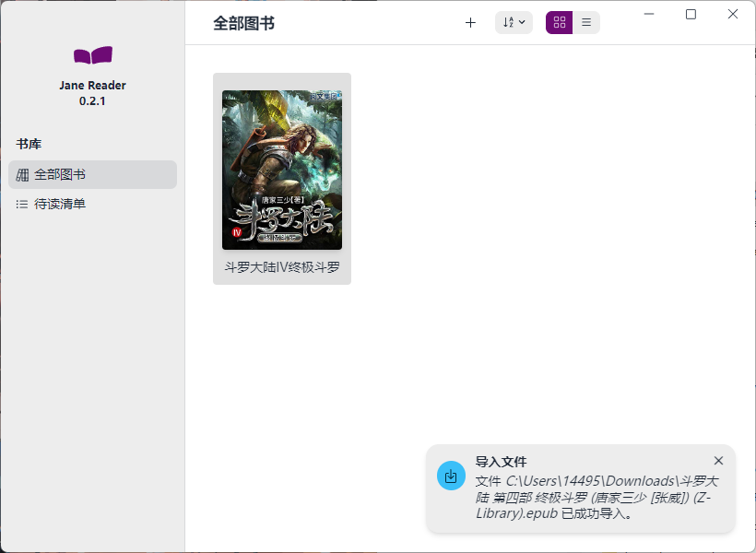Viewport: 756px width, 553px height.
Task: Click the plus icon to add a book
Action: point(470,23)
